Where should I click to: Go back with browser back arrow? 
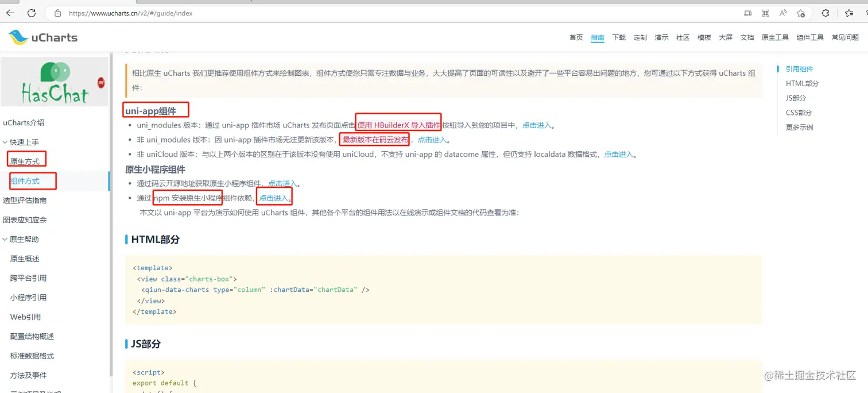pyautogui.click(x=10, y=13)
